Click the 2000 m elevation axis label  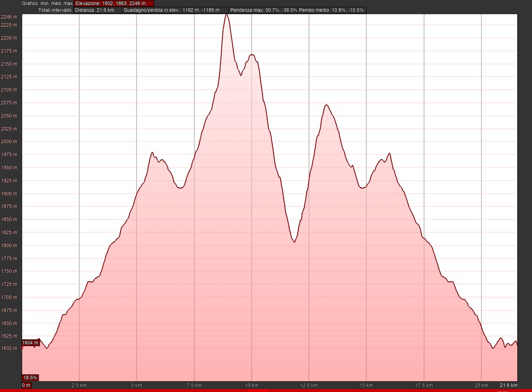click(9, 141)
